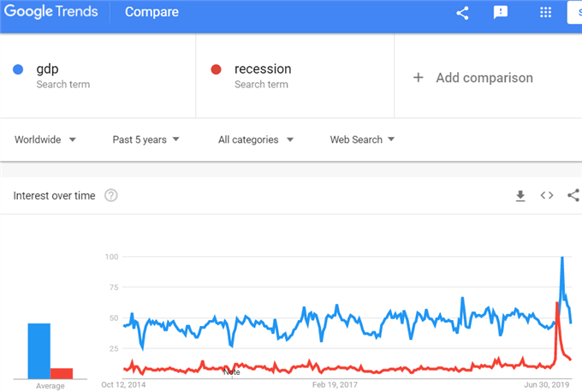Share the Interest over time chart
Viewport: 582px width, 392px height.
pyautogui.click(x=573, y=195)
